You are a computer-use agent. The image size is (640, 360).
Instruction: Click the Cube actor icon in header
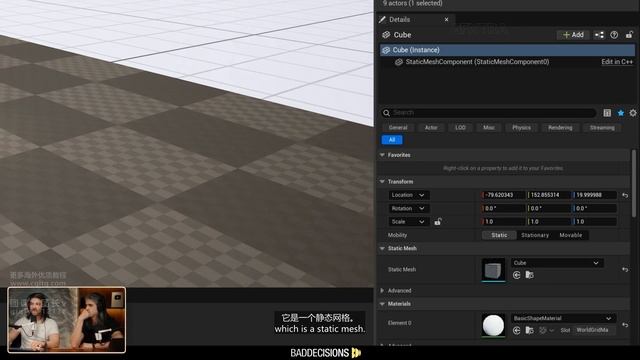point(386,35)
